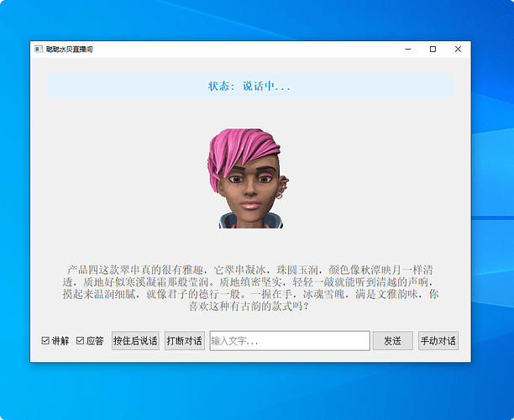Click the app icon in the title bar
Image resolution: width=514 pixels, height=420 pixels.
tap(39, 50)
